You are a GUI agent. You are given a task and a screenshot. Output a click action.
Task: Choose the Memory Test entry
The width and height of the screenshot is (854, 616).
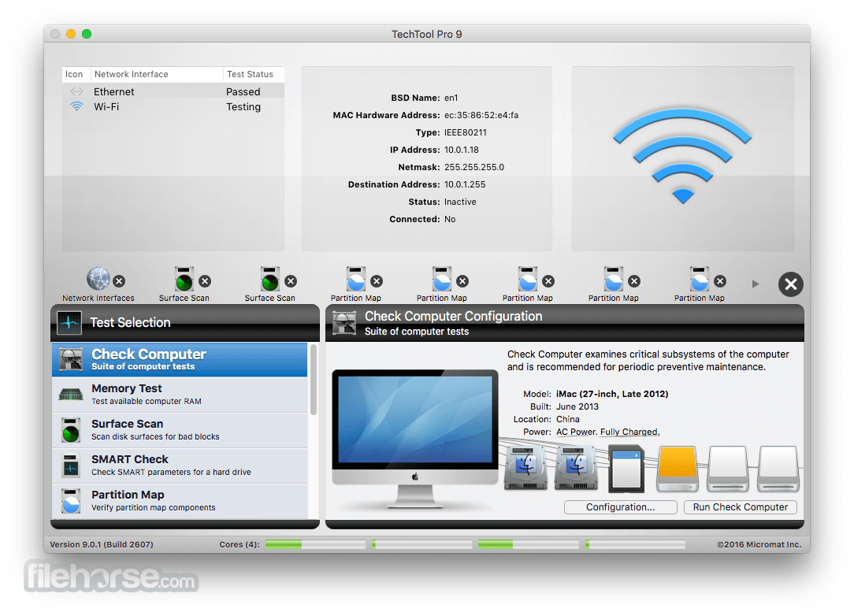point(180,395)
